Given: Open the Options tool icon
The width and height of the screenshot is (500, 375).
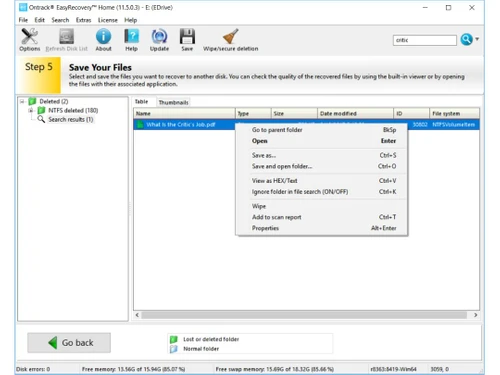Looking at the screenshot, I should 29,36.
